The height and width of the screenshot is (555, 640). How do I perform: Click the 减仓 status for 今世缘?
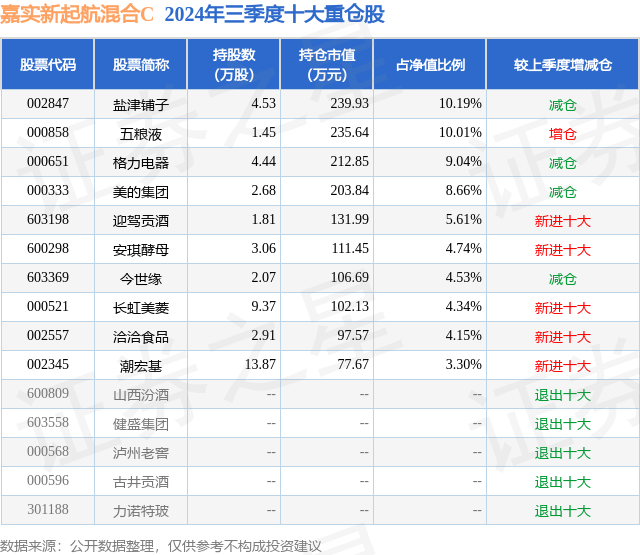563,279
